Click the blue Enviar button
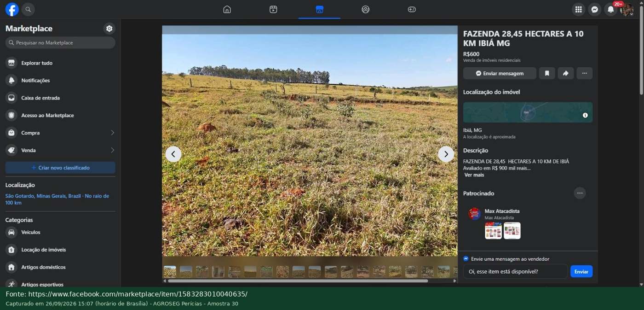This screenshot has width=644, height=310. tap(581, 271)
